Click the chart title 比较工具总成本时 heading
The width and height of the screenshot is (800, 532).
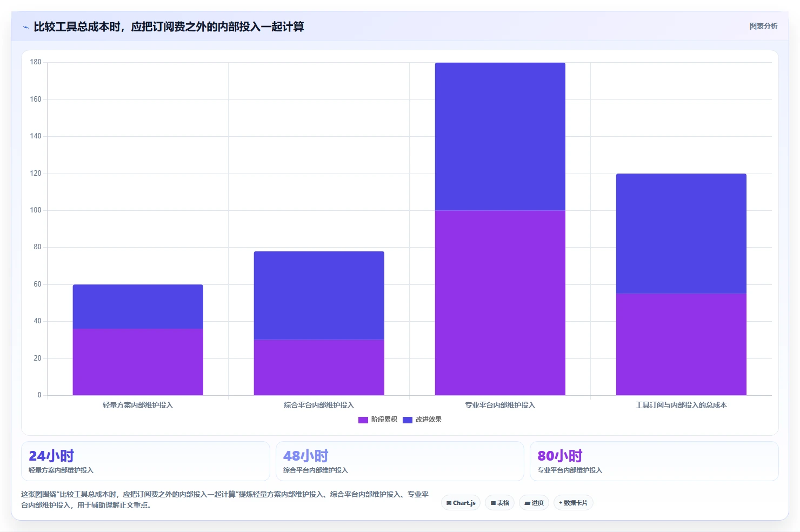(x=169, y=26)
